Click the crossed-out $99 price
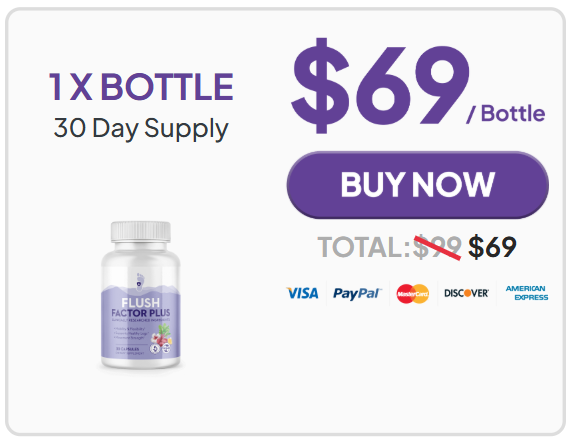This screenshot has height=443, width=573. click(x=437, y=247)
